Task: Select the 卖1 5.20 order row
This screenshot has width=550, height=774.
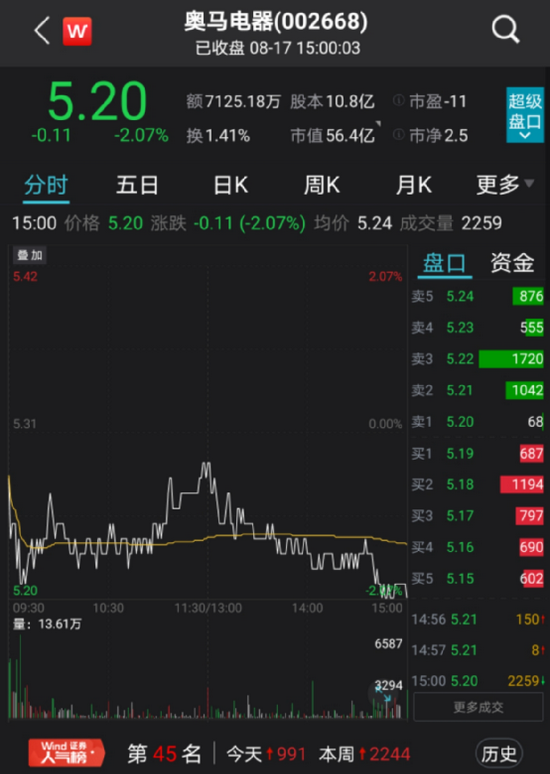Action: click(477, 422)
